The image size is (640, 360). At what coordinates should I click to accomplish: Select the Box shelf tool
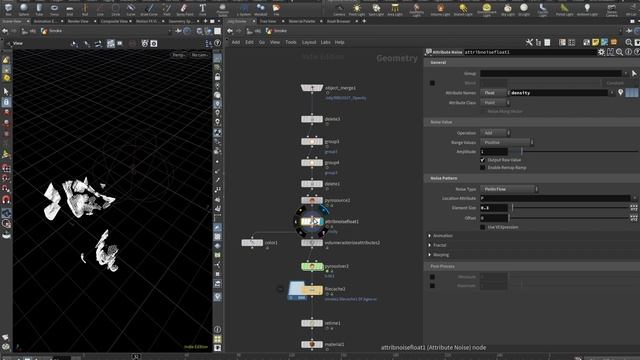8,9
